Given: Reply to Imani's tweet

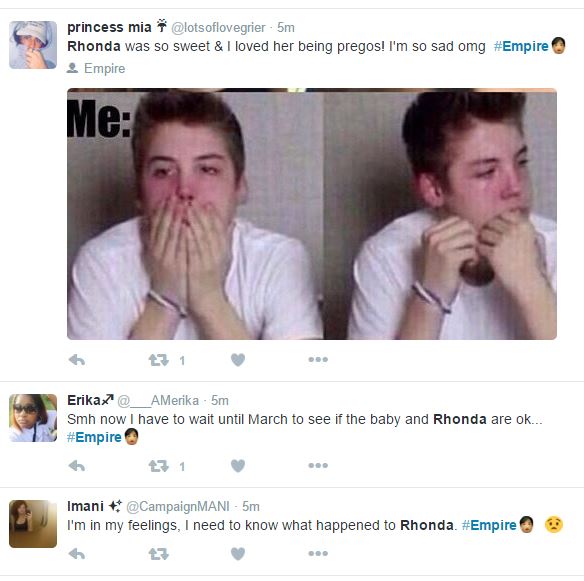Looking at the screenshot, I should (77, 554).
